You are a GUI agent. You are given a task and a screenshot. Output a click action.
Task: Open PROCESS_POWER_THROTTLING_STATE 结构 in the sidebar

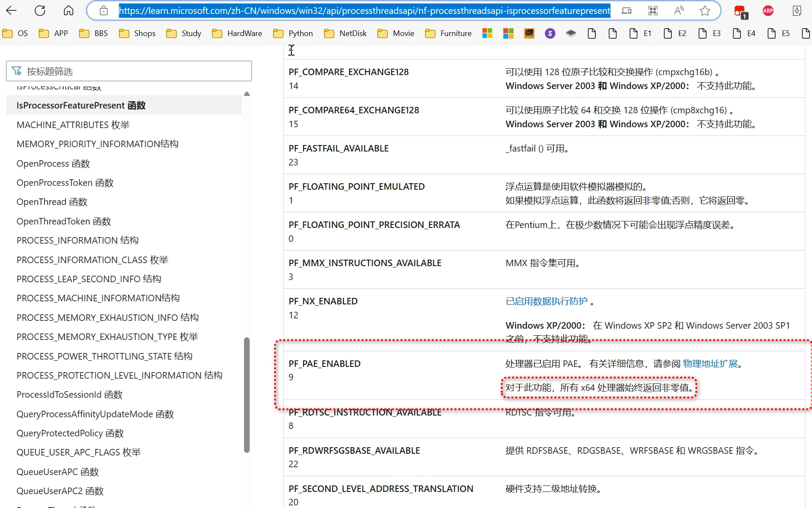click(x=105, y=356)
